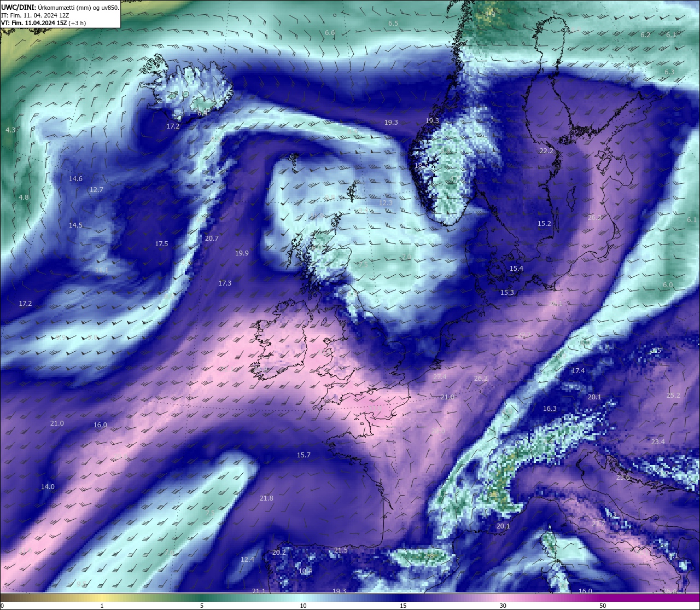
Task: Click the 15.7 value near Brittany
Action: point(304,455)
